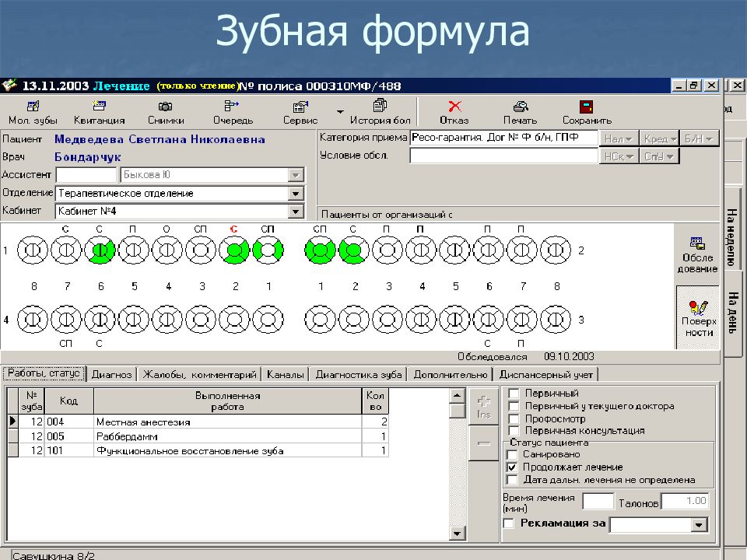Open the НСк dropdown button
Screen dimensions: 747x560
tap(618, 156)
